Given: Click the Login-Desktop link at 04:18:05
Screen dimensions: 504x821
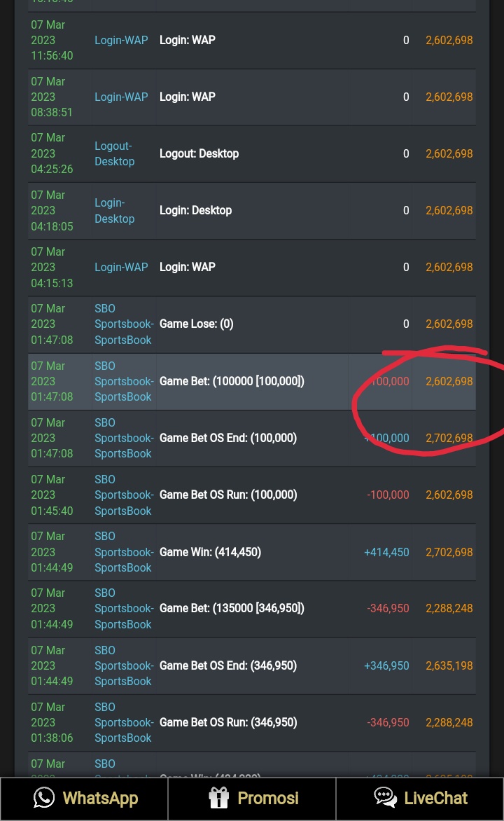Looking at the screenshot, I should [x=114, y=211].
